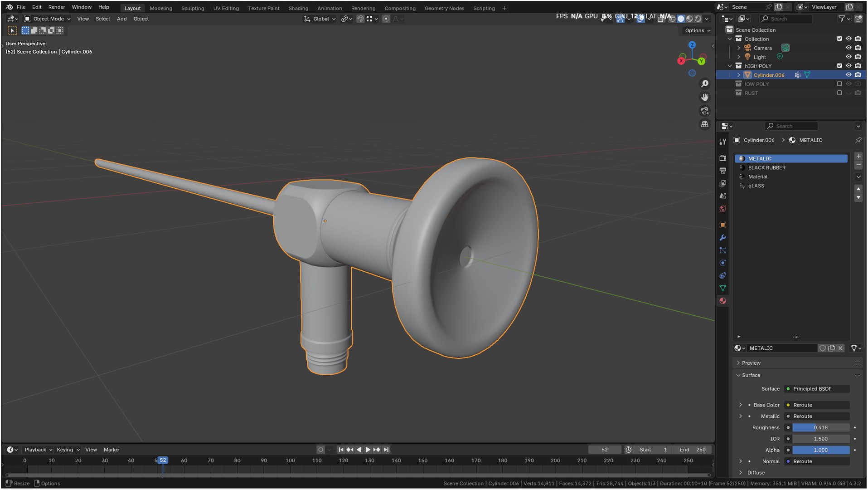Open the Scene properties tab
The height and width of the screenshot is (490, 868).
[723, 196]
